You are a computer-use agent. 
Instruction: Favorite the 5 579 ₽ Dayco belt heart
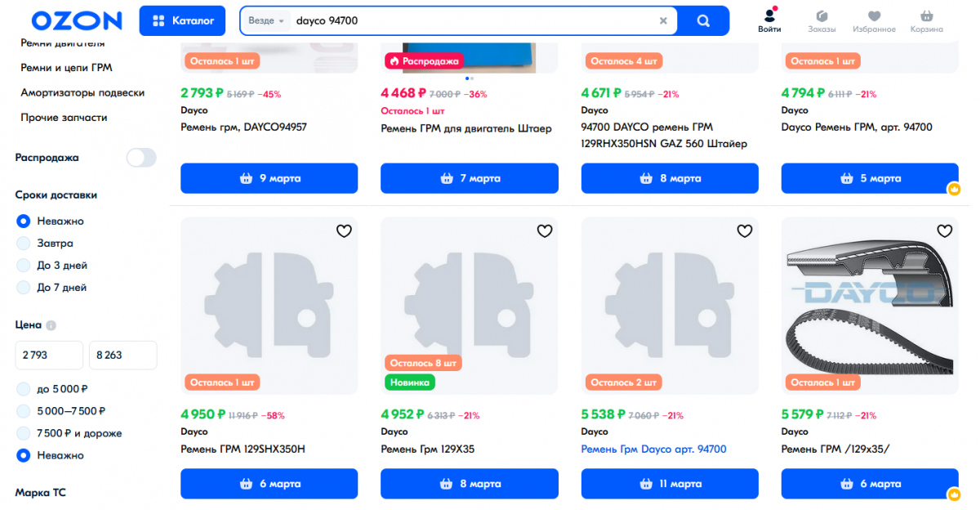coord(945,231)
